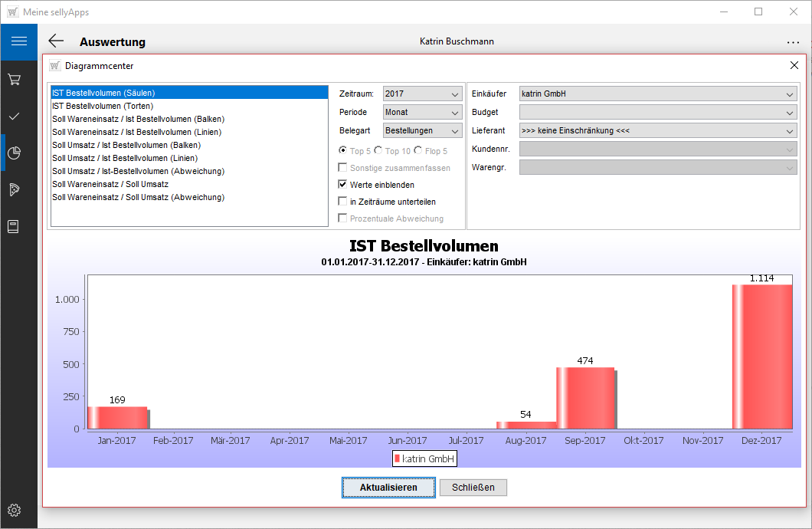Toggle the Werte einblenden checkbox

tap(343, 185)
